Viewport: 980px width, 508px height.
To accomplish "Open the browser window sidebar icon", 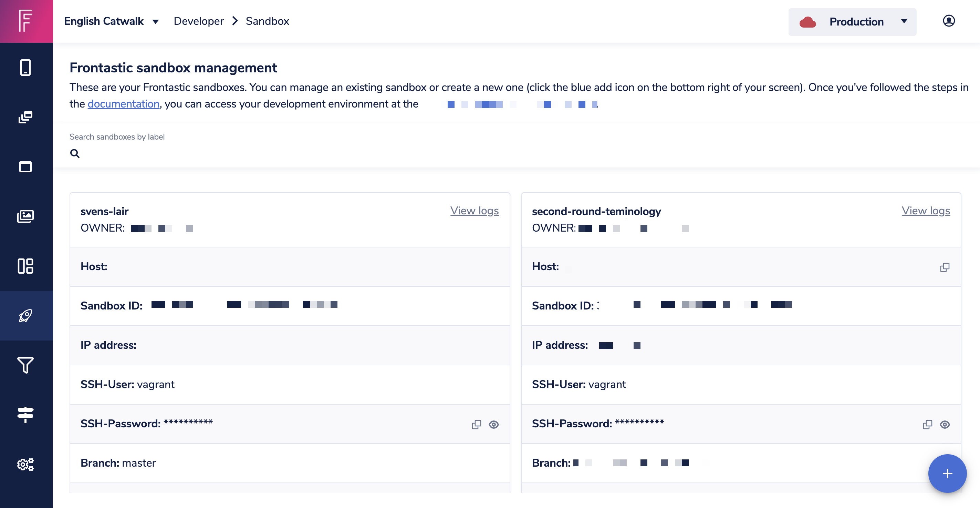I will point(25,167).
